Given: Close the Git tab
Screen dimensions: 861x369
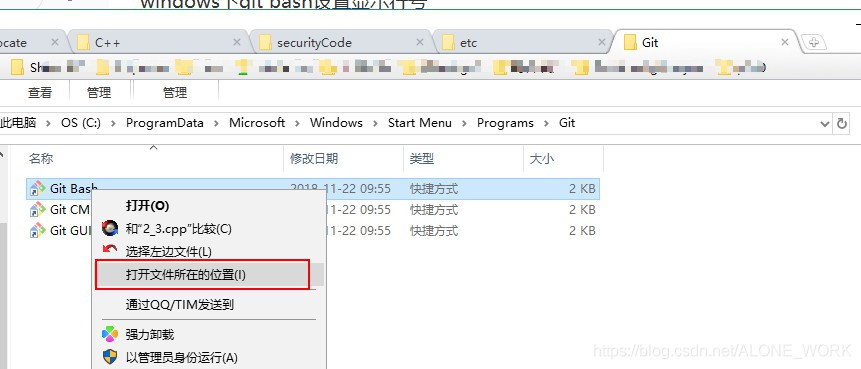Looking at the screenshot, I should [785, 42].
